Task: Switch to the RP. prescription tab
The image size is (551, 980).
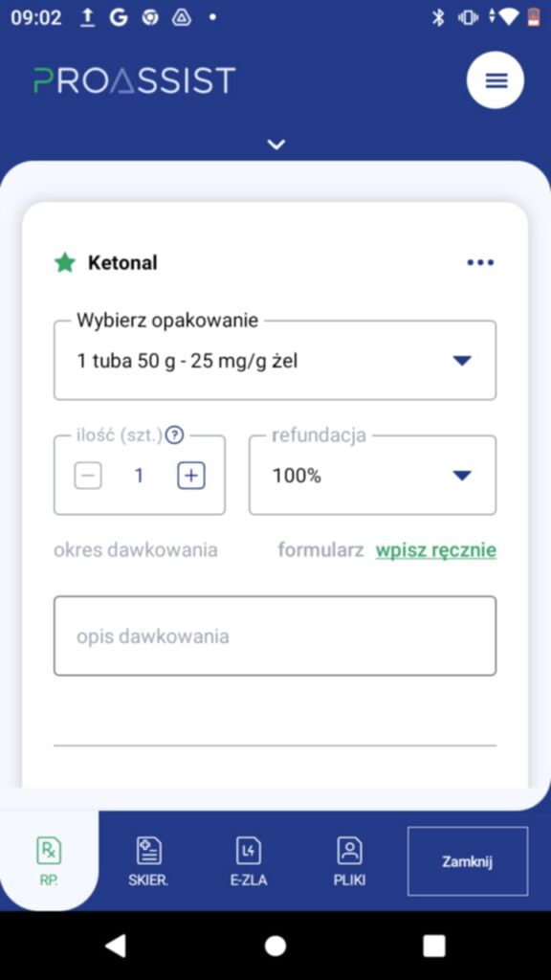Action: pyautogui.click(x=49, y=861)
